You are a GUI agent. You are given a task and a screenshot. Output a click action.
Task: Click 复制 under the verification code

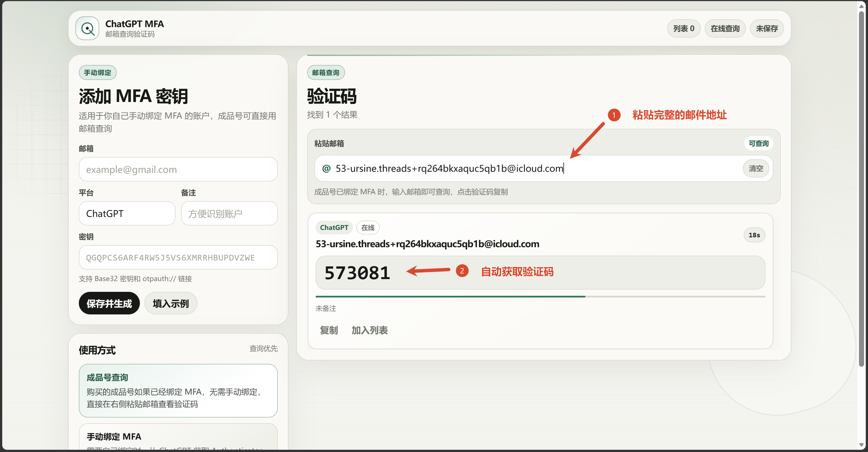coord(329,331)
